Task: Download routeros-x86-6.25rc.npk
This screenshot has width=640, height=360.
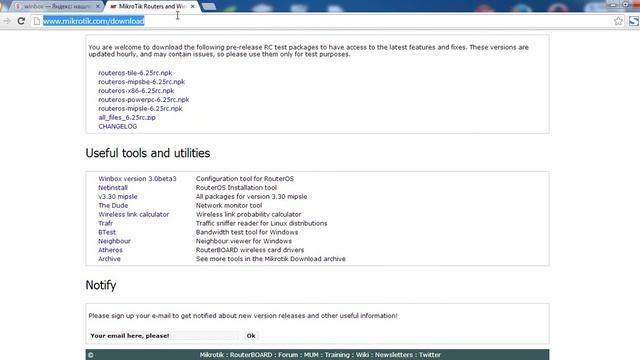Action: click(136, 91)
